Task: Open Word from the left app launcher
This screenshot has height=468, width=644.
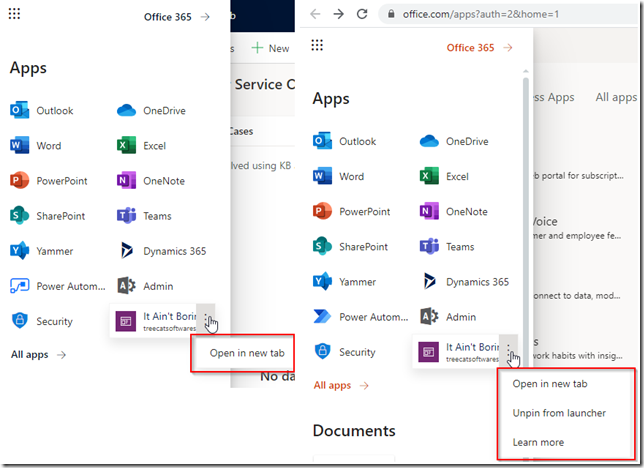Action: click(x=35, y=145)
